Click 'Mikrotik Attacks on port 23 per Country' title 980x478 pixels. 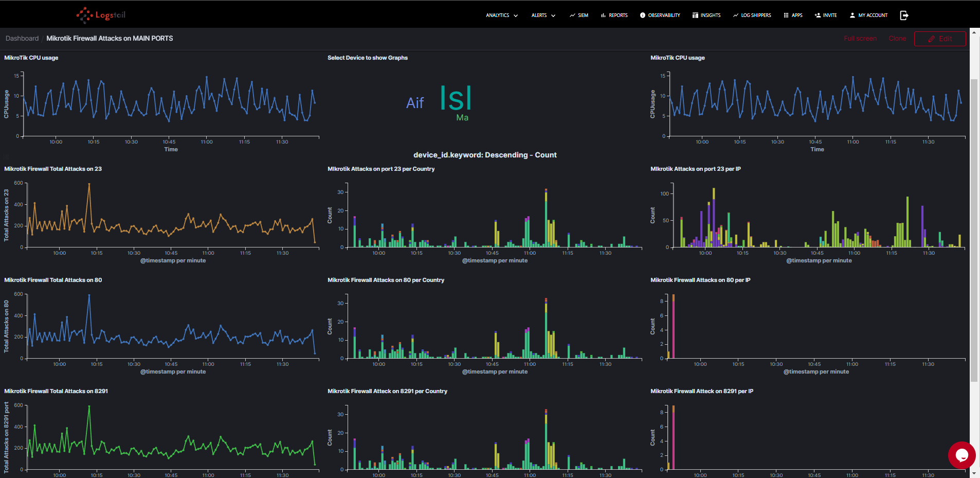(381, 169)
